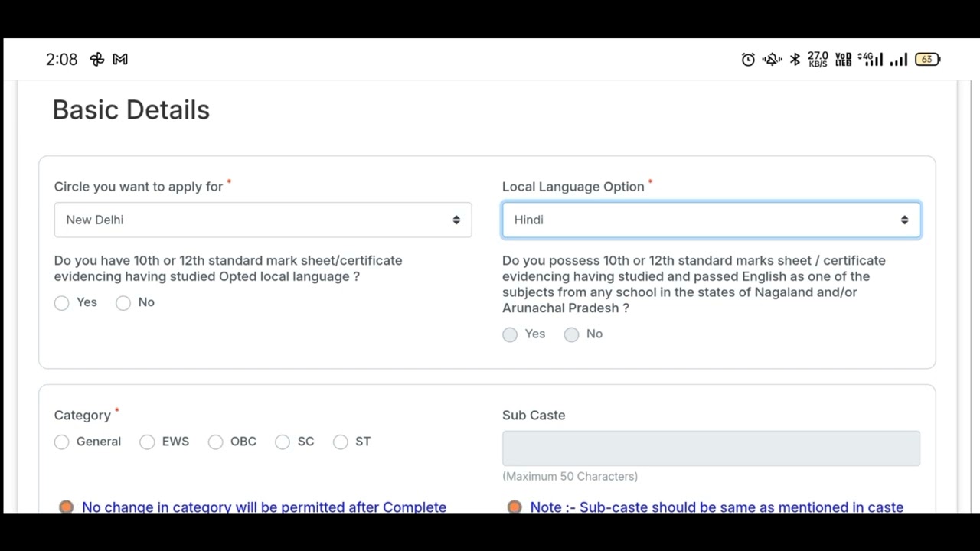Image resolution: width=980 pixels, height=551 pixels.
Task: Select the ST category radio button
Action: point(341,442)
